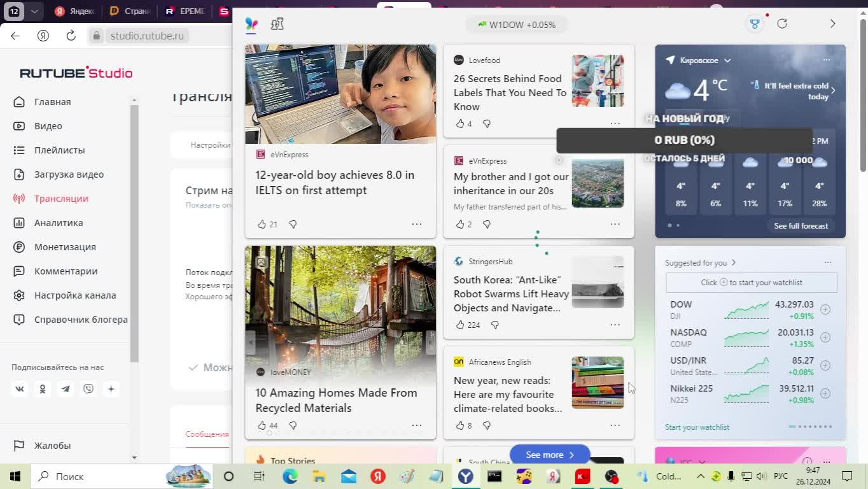868x489 pixels.
Task: Click the Жалобы flag icon
Action: click(x=19, y=446)
